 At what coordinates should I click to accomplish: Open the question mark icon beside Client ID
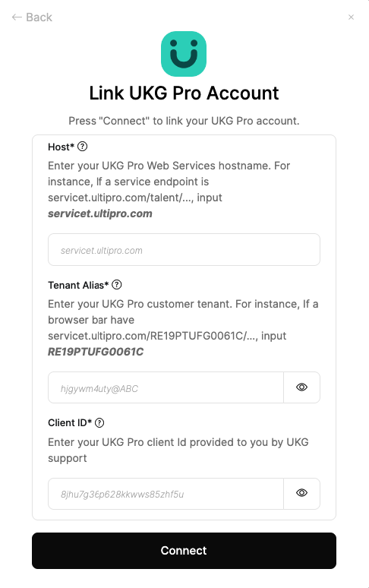99,422
